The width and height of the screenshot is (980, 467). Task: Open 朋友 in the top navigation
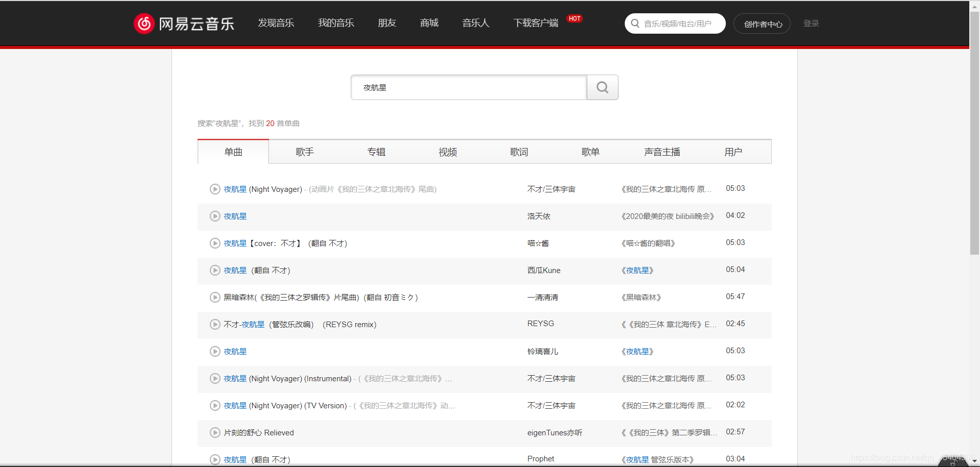(387, 23)
